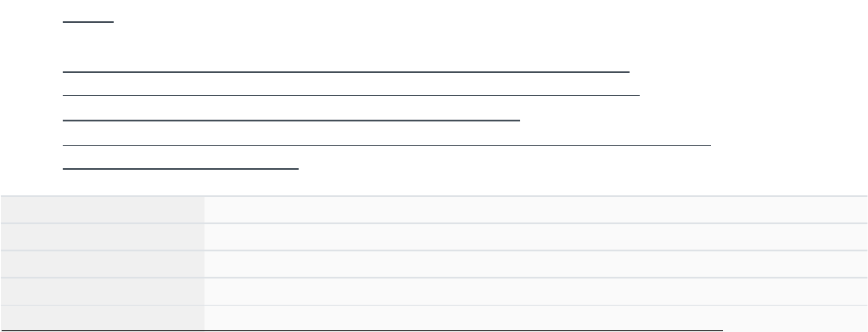This screenshot has height=332, width=868.
Task: Click the black horizontal bar at bottom
Action: coord(361,331)
